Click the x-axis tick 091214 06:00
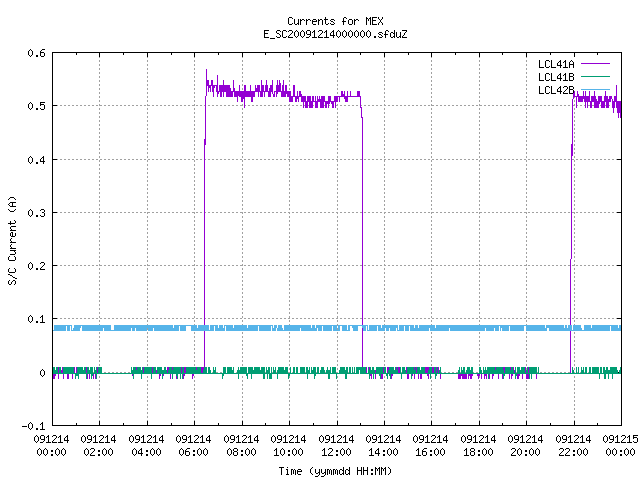The height and width of the screenshot is (480, 640). (x=193, y=446)
